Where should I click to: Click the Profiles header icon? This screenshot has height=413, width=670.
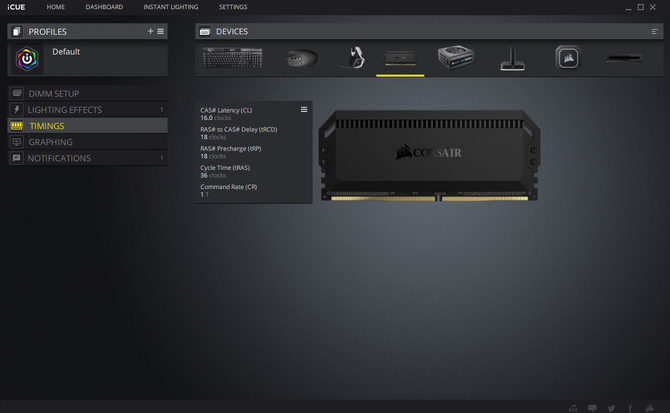[x=16, y=31]
